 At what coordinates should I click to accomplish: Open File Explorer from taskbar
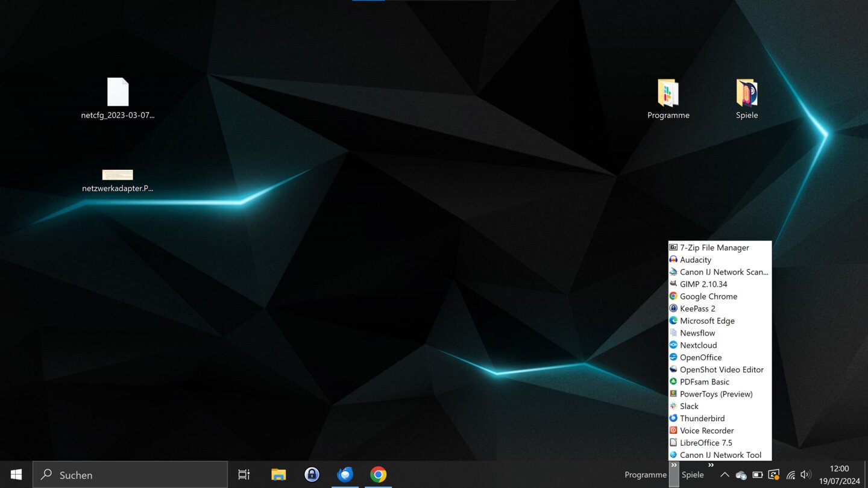278,475
